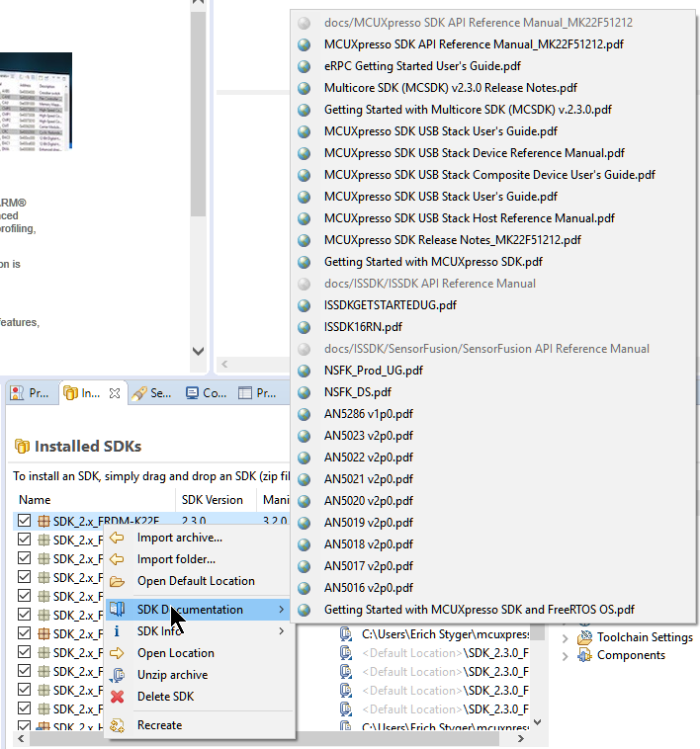Open Getting Started with SDK and FreeRTOS OS.pdf
Viewport: 700px width, 749px height.
point(479,610)
